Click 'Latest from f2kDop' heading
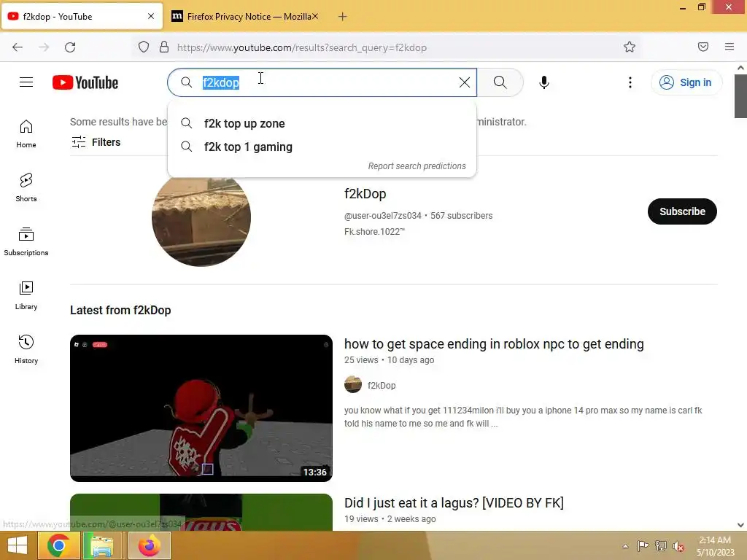This screenshot has width=747, height=560. coord(120,310)
